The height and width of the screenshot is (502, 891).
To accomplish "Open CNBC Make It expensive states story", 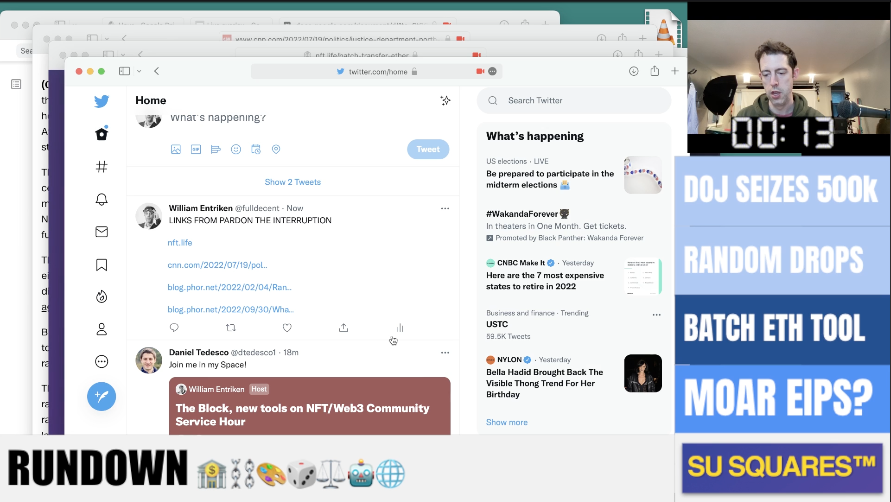I will point(574,275).
